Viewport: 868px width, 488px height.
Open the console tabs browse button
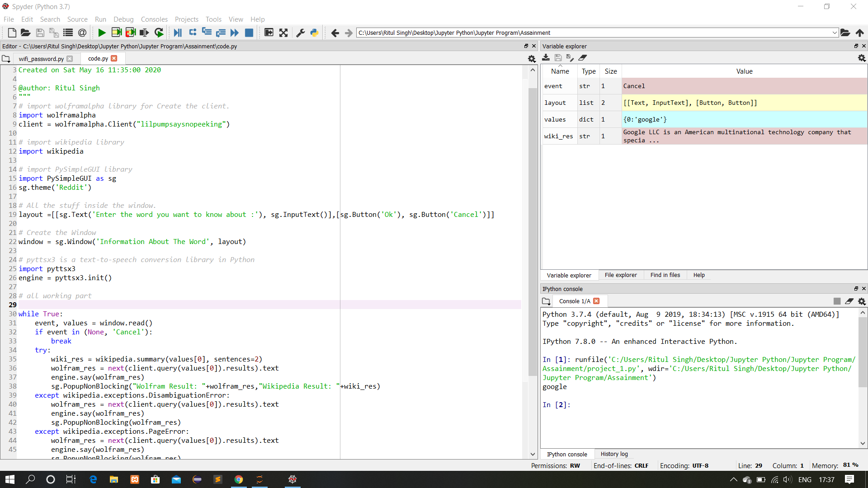(546, 301)
